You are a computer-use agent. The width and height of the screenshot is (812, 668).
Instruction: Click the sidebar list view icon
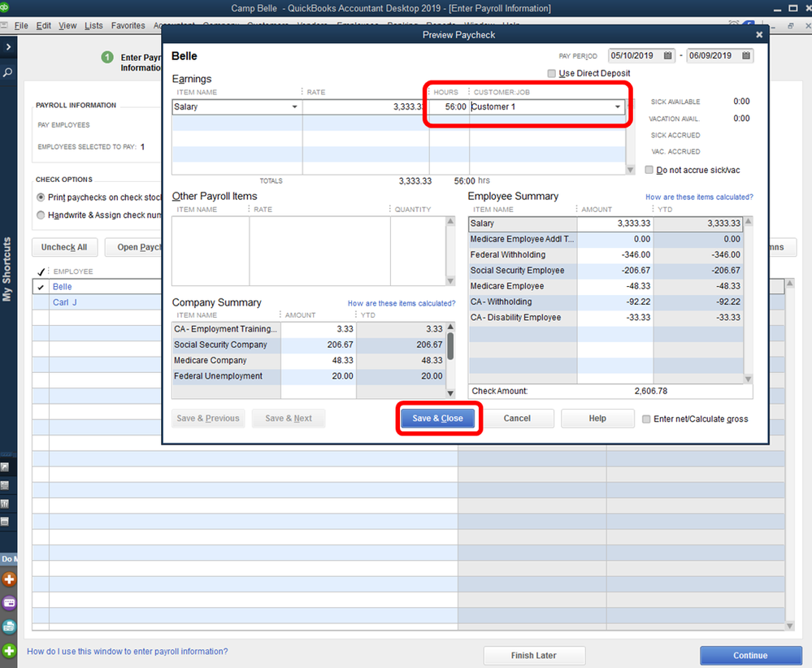[x=5, y=486]
